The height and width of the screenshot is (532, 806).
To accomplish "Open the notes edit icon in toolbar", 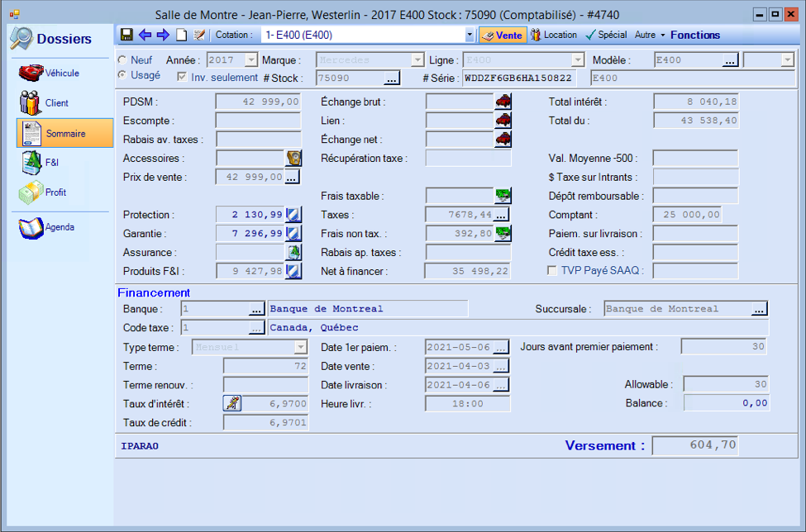I will pos(199,35).
